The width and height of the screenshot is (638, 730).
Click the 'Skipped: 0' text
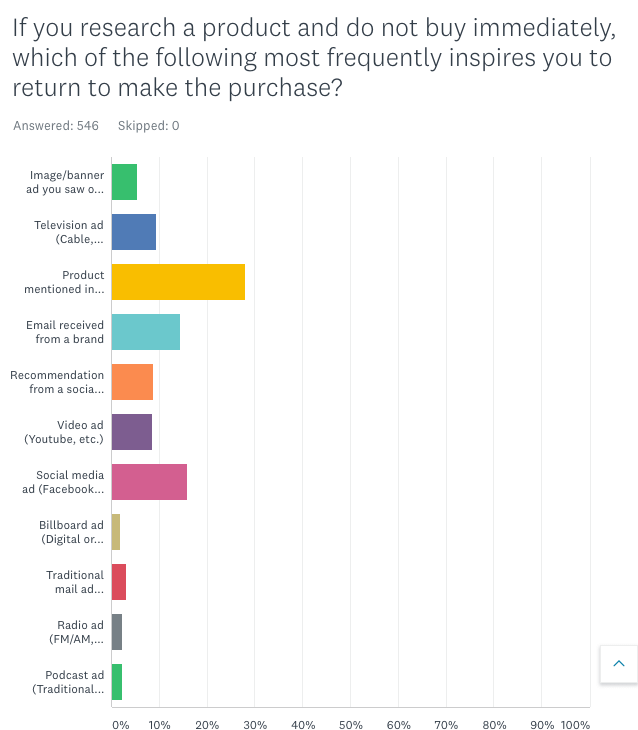click(x=148, y=126)
